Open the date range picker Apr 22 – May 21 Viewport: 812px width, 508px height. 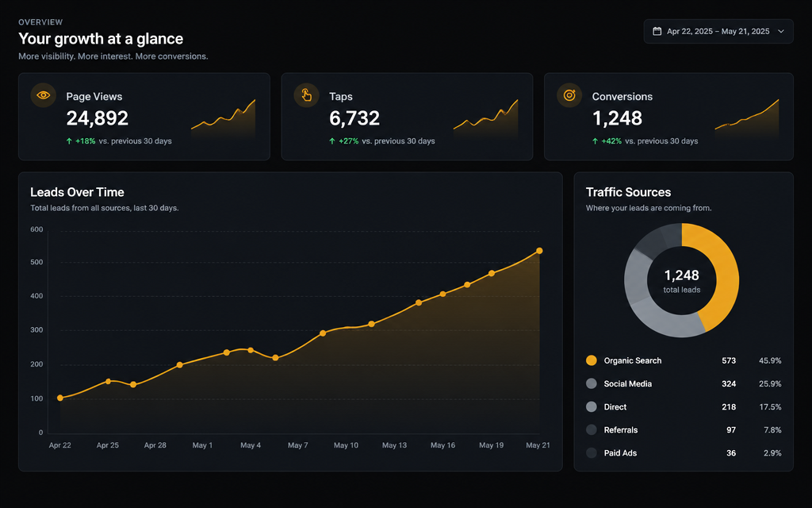(718, 31)
